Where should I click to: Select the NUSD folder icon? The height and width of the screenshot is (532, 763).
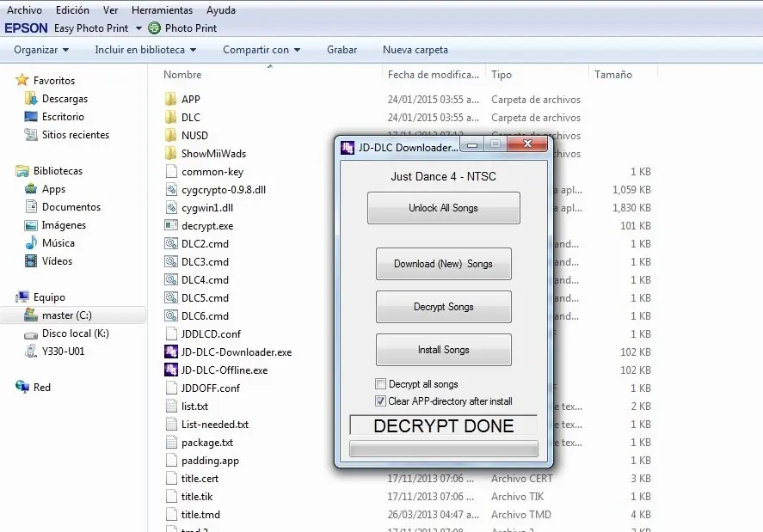click(171, 135)
